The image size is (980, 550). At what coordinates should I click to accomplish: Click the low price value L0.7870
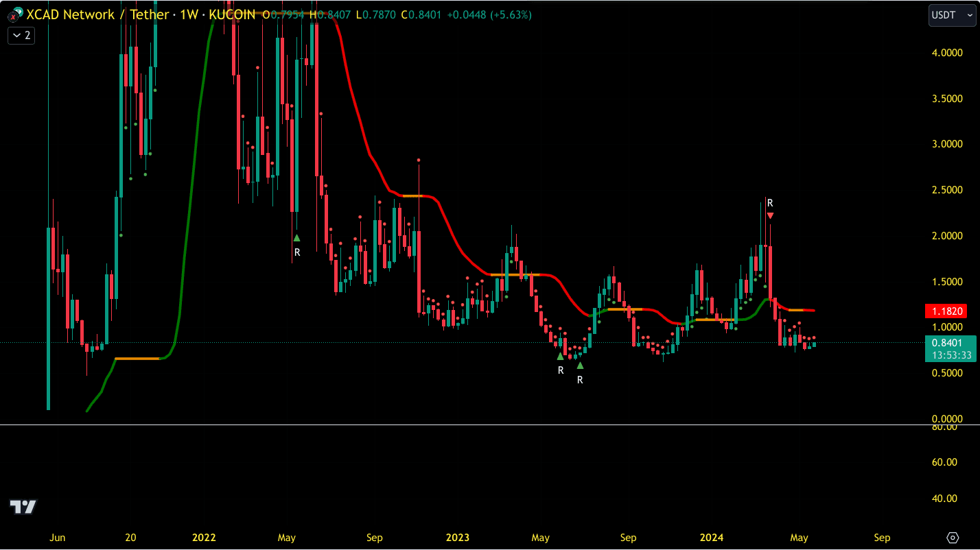click(x=377, y=14)
